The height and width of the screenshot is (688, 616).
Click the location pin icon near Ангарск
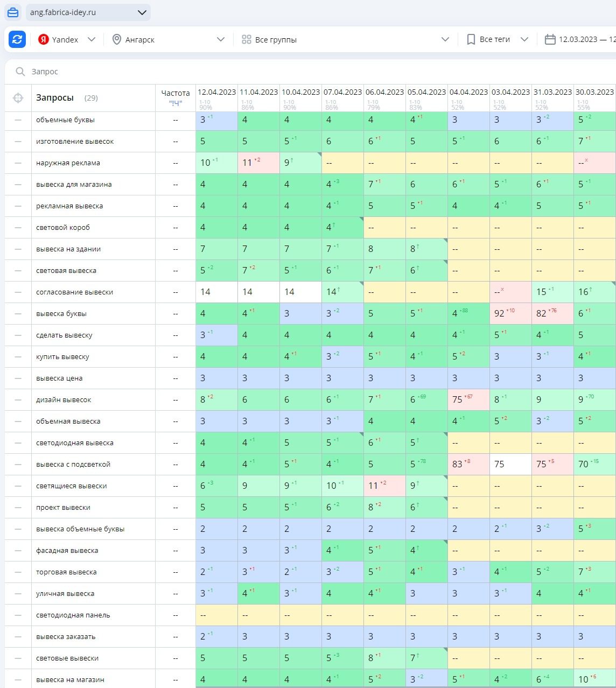click(116, 39)
